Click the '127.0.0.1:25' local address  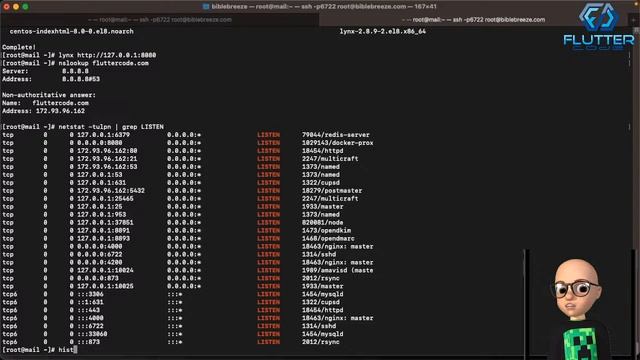pyautogui.click(x=100, y=207)
